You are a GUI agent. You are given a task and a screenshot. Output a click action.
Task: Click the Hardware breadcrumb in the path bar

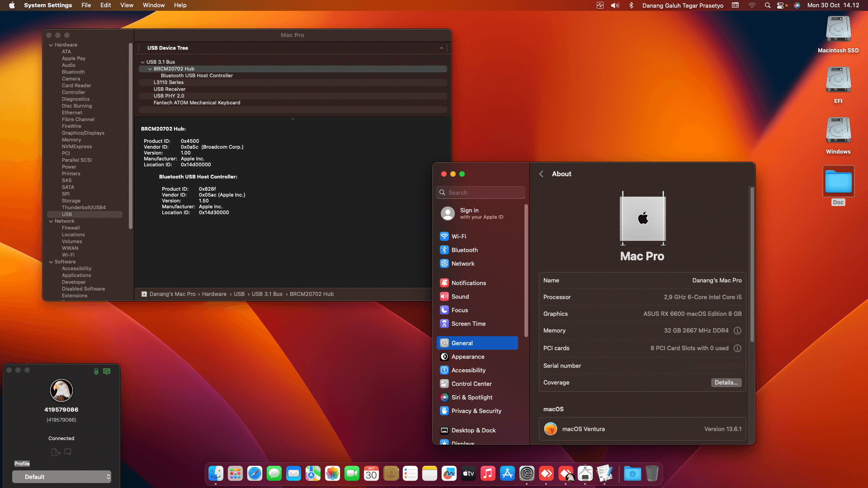[x=214, y=294]
